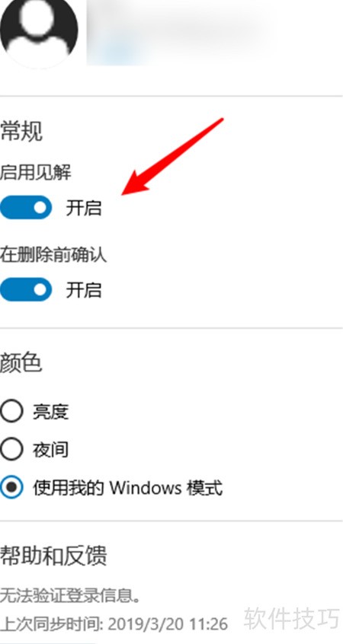This screenshot has height=644, width=343.
Task: Click the 开启 text beside 启用见解 switch
Action: 84,208
